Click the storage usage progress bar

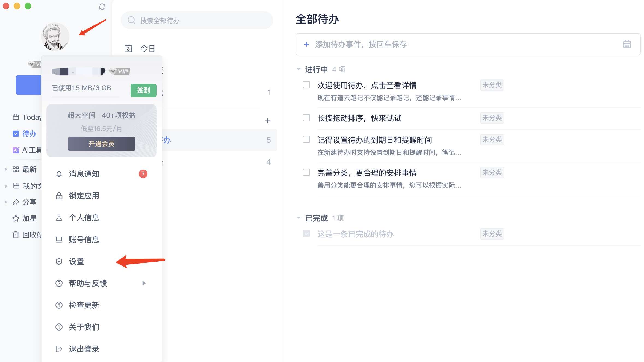85,97
